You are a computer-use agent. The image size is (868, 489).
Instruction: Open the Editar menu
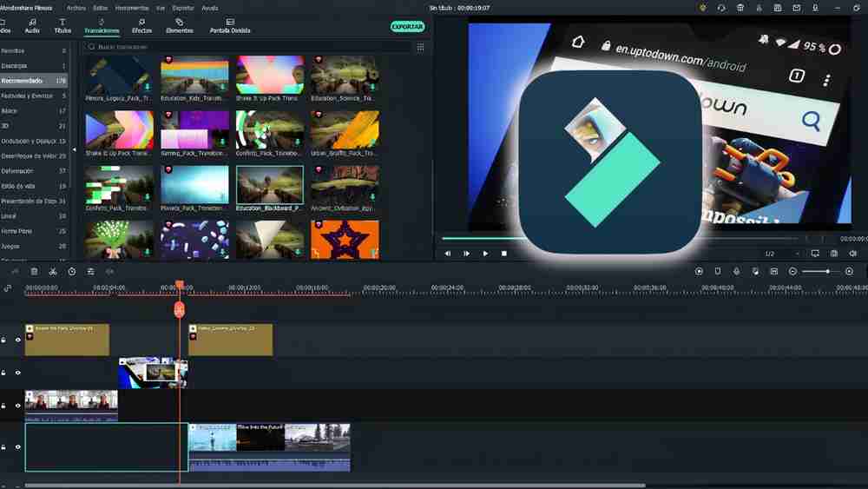coord(100,9)
